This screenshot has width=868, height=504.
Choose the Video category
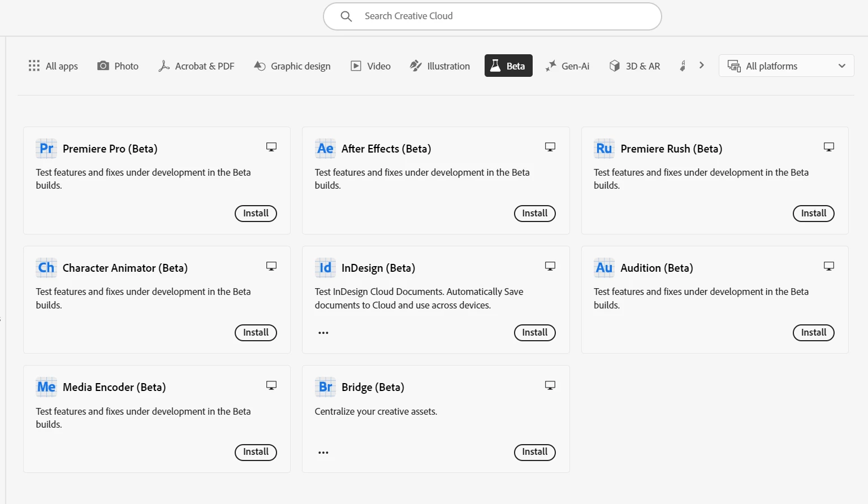(x=371, y=66)
